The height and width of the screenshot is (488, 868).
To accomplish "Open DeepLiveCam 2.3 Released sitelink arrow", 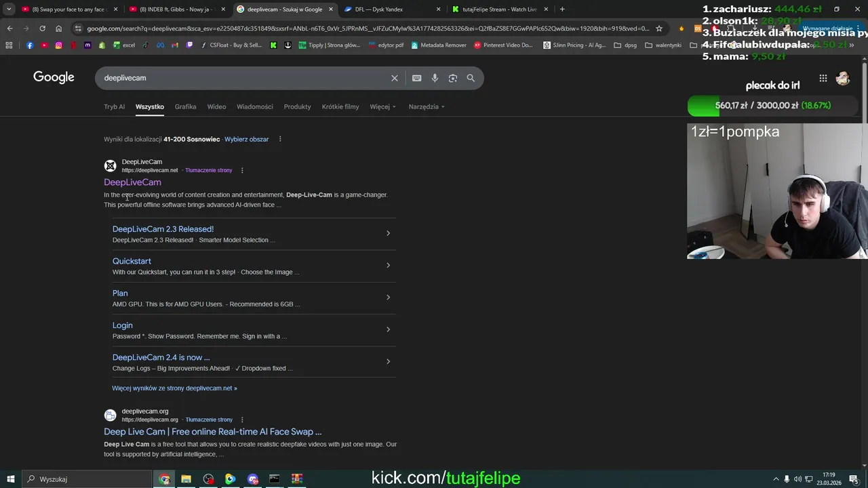I will coord(388,233).
